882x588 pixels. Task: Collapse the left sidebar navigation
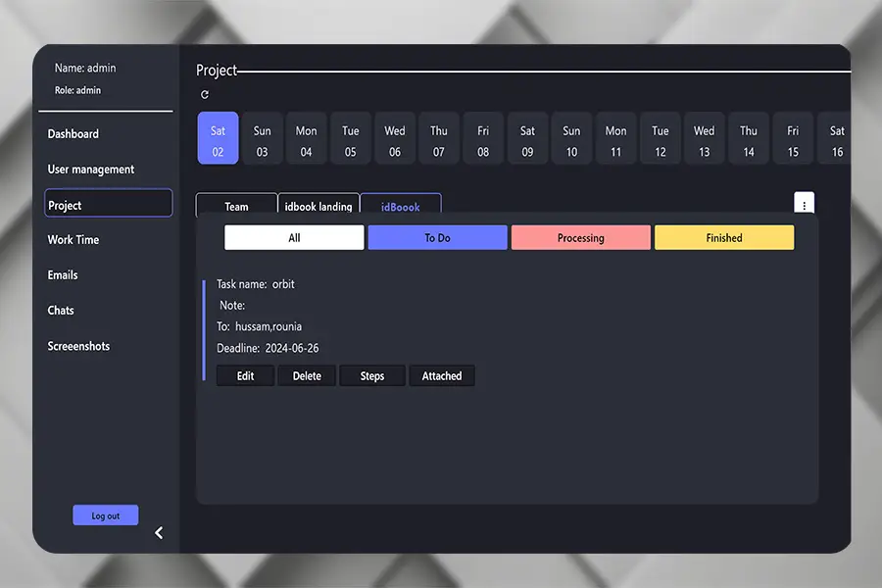coord(158,532)
